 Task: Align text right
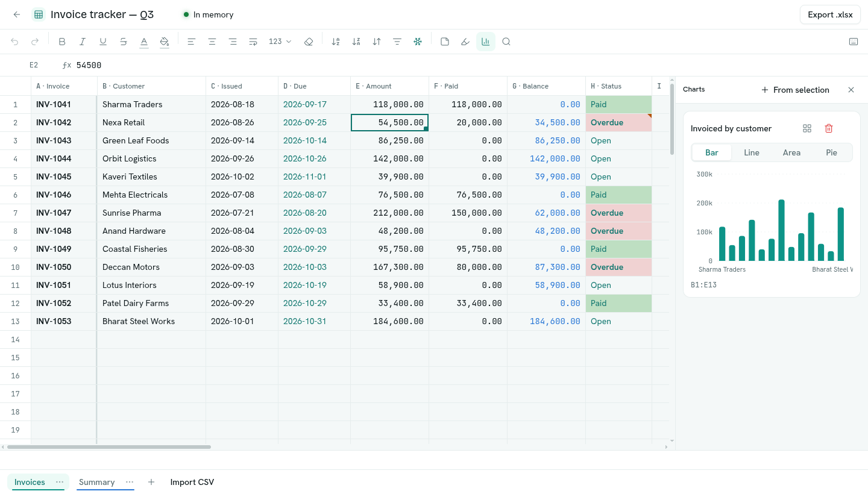[233, 42]
